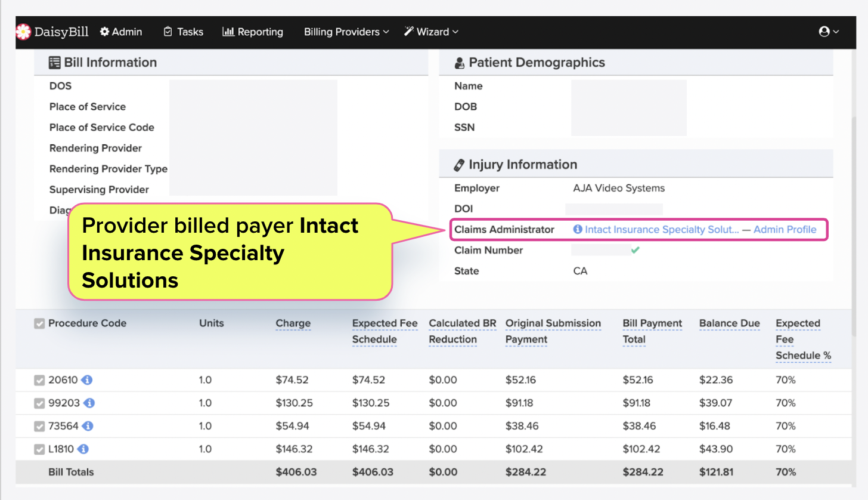This screenshot has width=868, height=500.
Task: Expand the Wizard dropdown menu
Action: (431, 32)
